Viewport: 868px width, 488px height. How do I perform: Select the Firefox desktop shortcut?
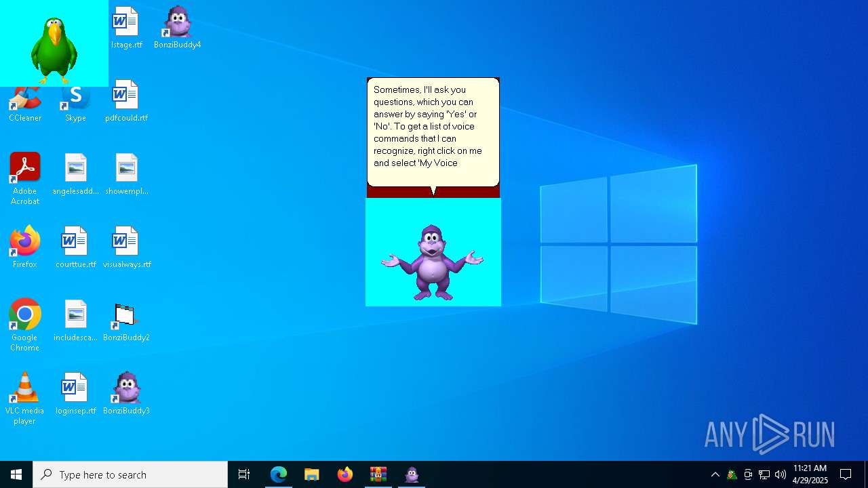[25, 247]
